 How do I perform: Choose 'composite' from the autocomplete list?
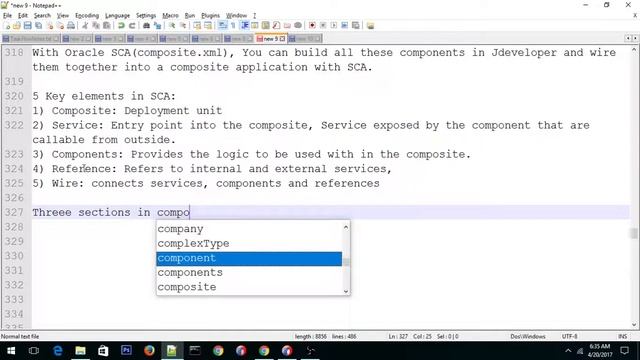[249, 287]
